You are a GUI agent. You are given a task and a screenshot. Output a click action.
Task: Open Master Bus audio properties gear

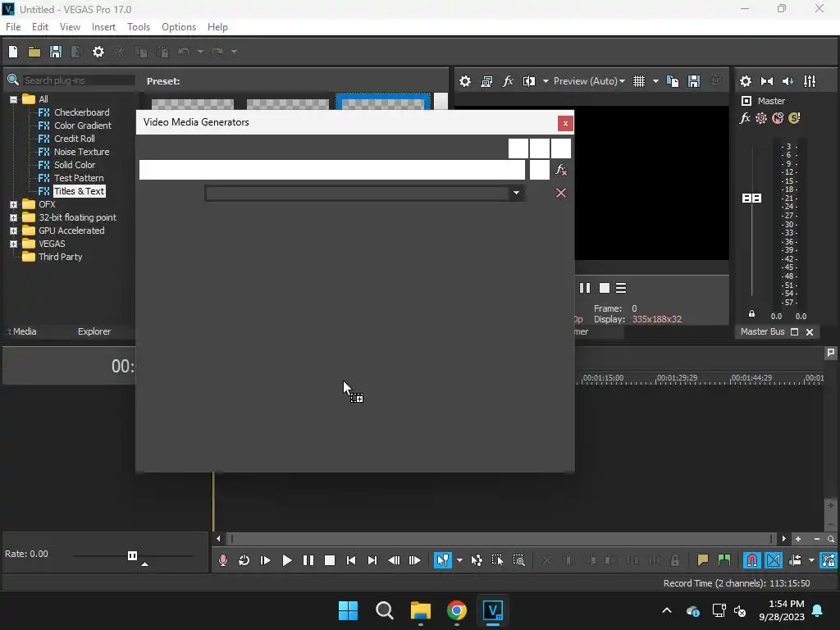point(745,81)
